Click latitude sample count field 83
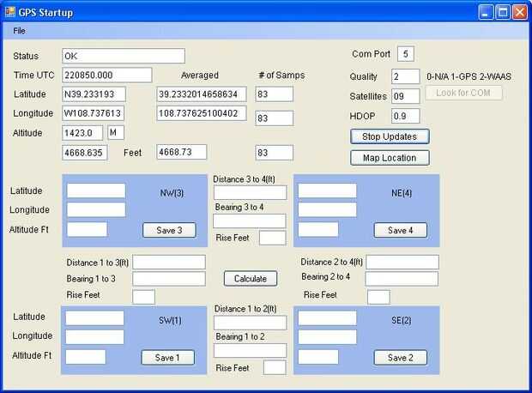This screenshot has height=393, width=532. [x=274, y=94]
